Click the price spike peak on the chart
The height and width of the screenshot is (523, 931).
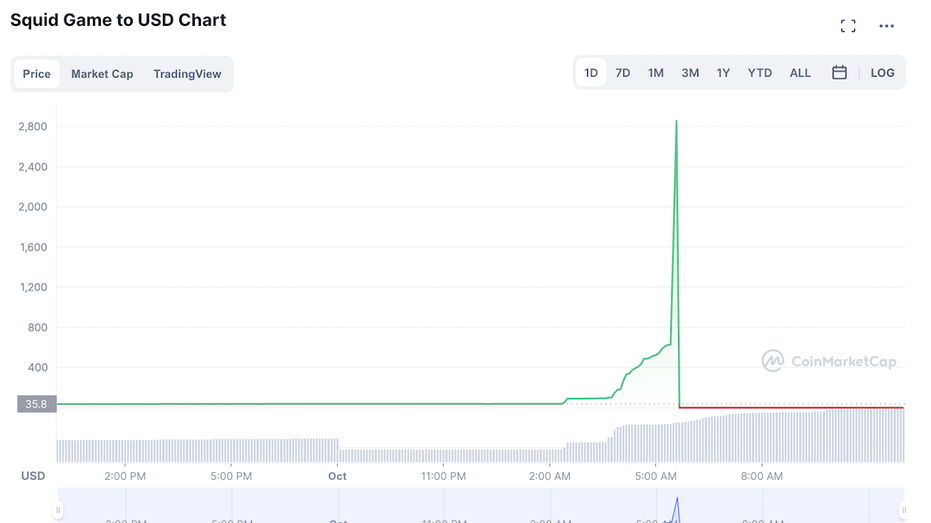[676, 123]
